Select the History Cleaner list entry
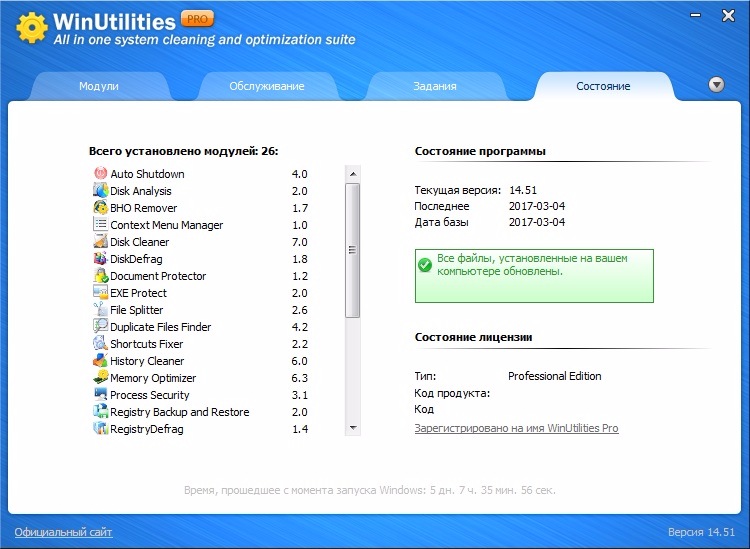This screenshot has height=549, width=750. pyautogui.click(x=200, y=361)
